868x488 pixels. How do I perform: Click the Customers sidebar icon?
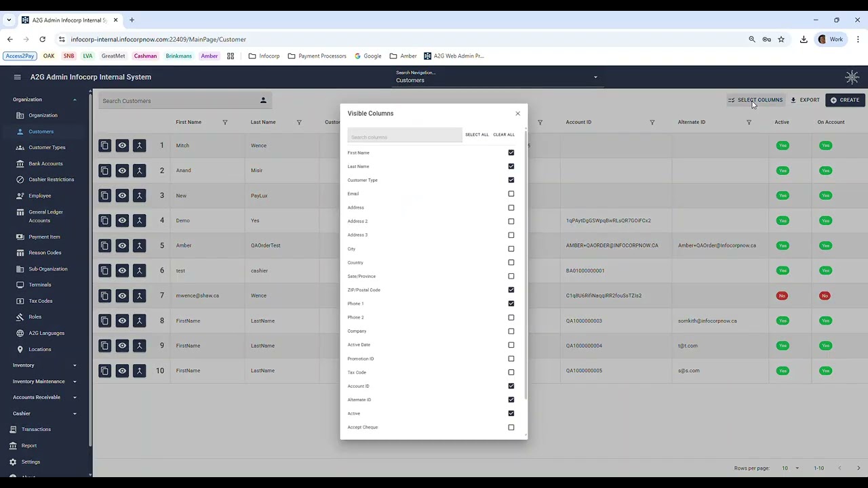click(20, 131)
